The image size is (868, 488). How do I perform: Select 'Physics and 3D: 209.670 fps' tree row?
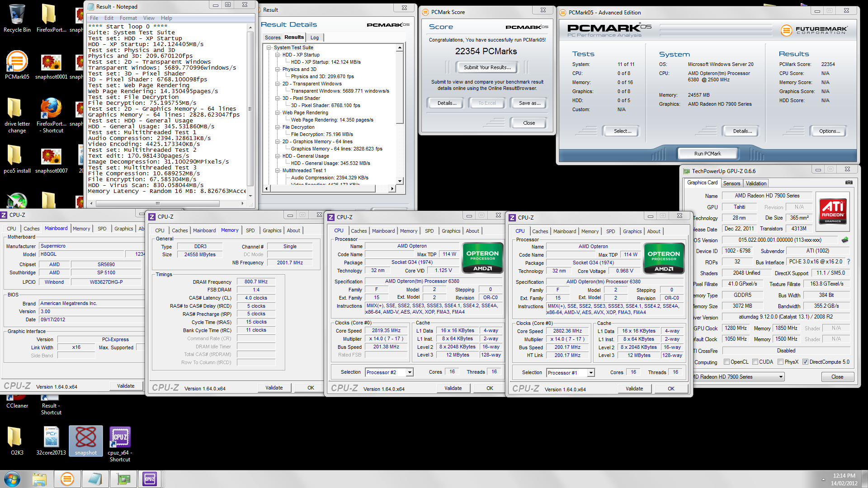point(322,76)
